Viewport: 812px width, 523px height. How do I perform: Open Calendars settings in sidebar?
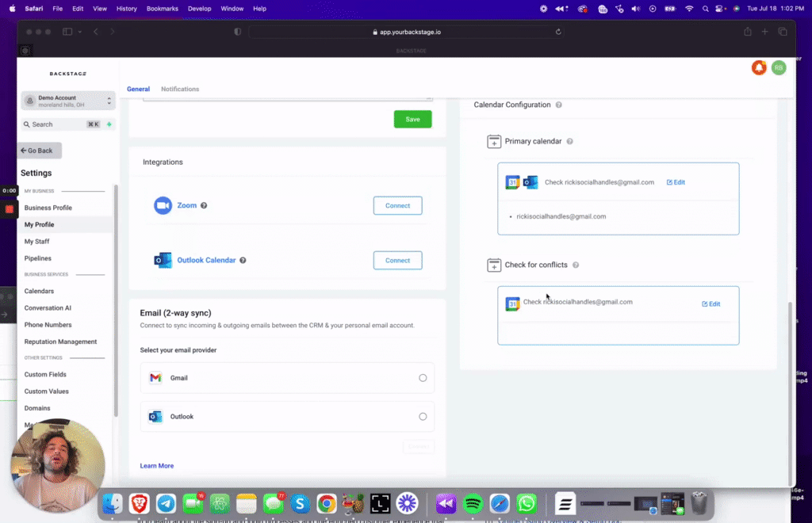[39, 292]
